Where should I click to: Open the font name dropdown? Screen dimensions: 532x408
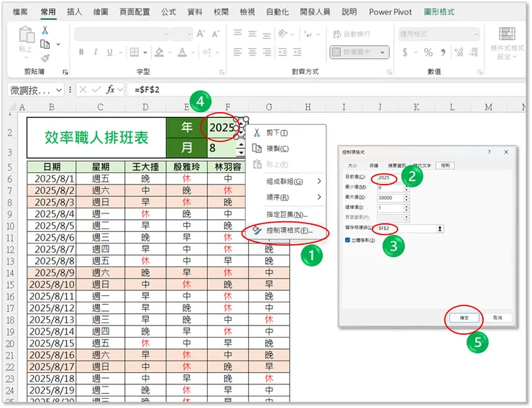click(x=166, y=34)
